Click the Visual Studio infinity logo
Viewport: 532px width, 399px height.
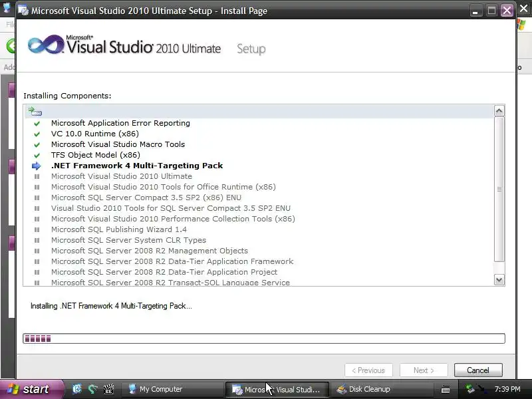(46, 45)
